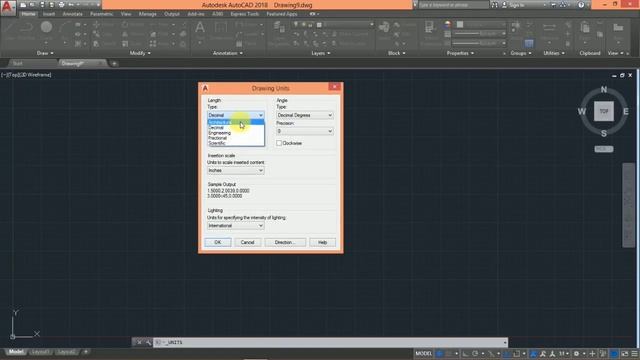The image size is (640, 360).
Task: Toggle Ortho mode in status bar
Action: click(x=465, y=353)
